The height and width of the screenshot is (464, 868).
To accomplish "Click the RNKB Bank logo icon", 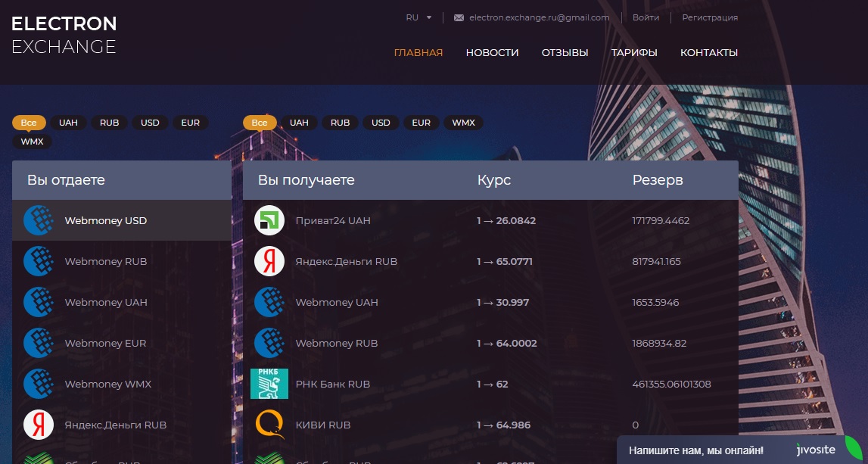I will tap(269, 384).
